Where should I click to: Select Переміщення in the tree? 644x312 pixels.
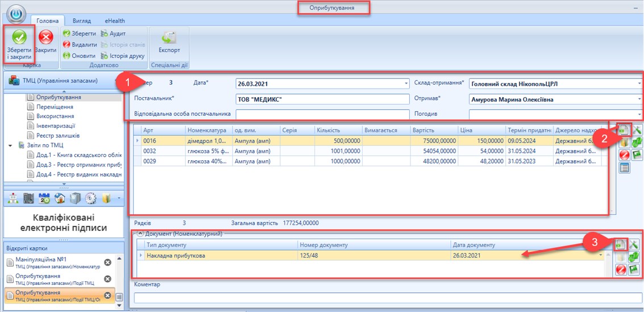(55, 107)
